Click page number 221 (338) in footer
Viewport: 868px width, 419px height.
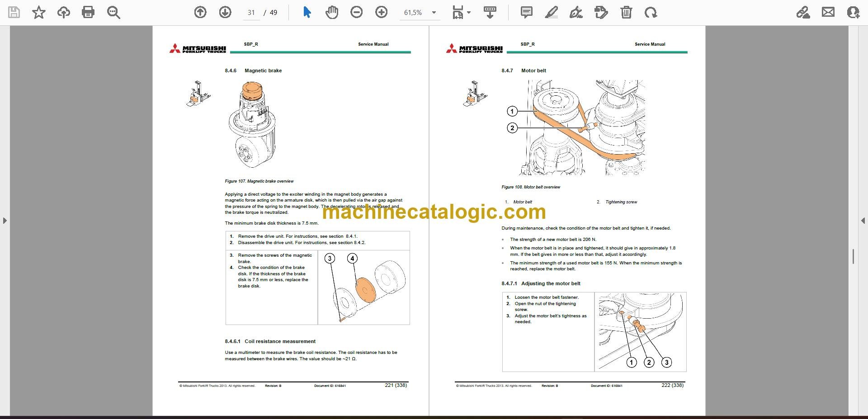(x=396, y=385)
